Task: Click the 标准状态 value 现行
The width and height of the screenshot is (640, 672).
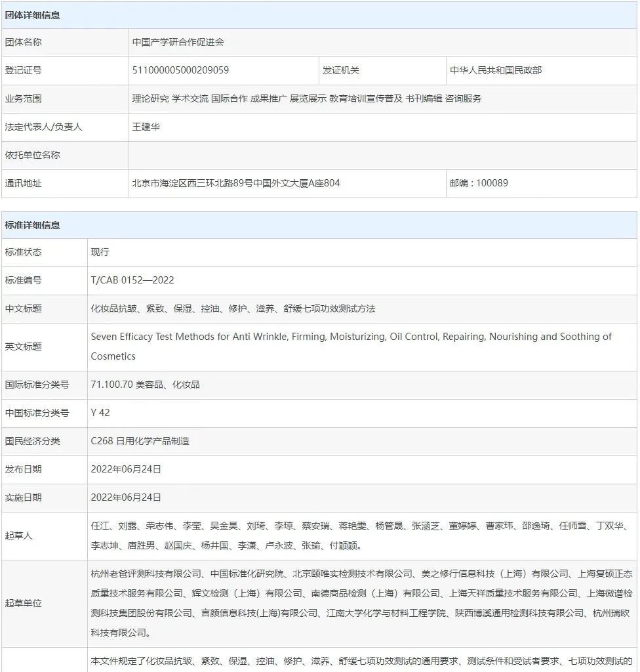Action: click(98, 252)
